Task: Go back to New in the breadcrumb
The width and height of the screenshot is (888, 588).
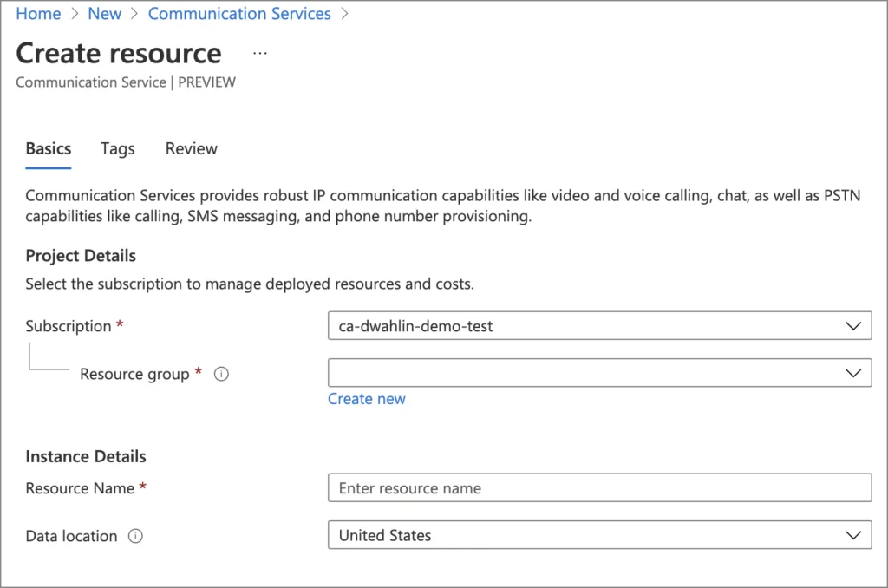Action: pos(105,14)
